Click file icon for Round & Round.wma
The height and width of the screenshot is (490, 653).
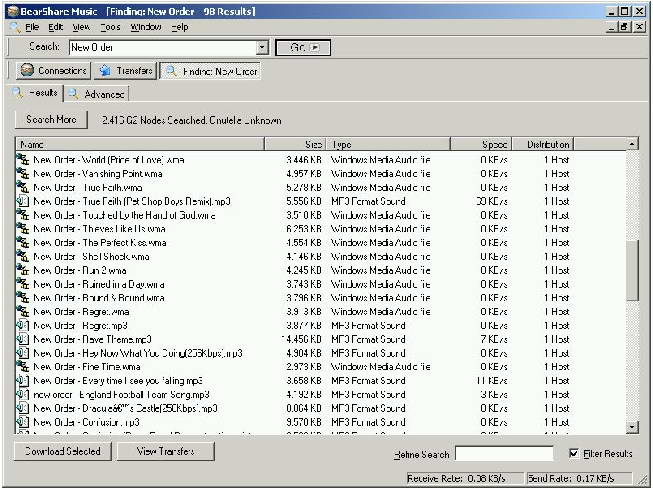[x=23, y=298]
